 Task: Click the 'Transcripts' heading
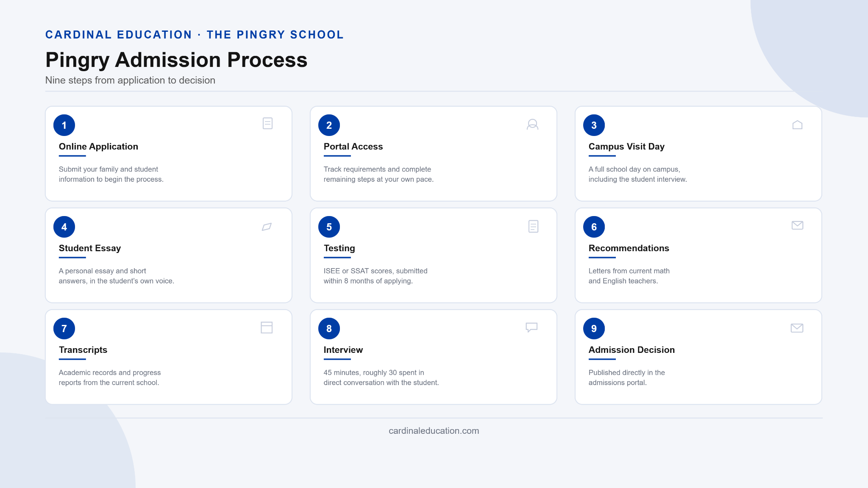point(83,350)
